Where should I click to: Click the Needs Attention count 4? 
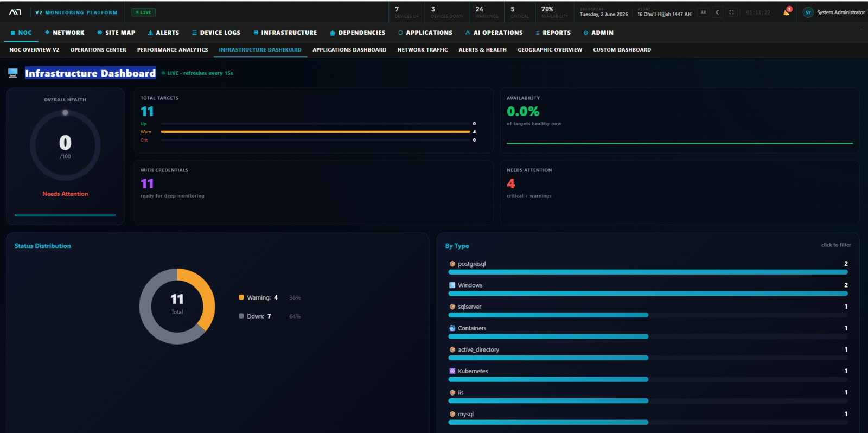point(511,183)
